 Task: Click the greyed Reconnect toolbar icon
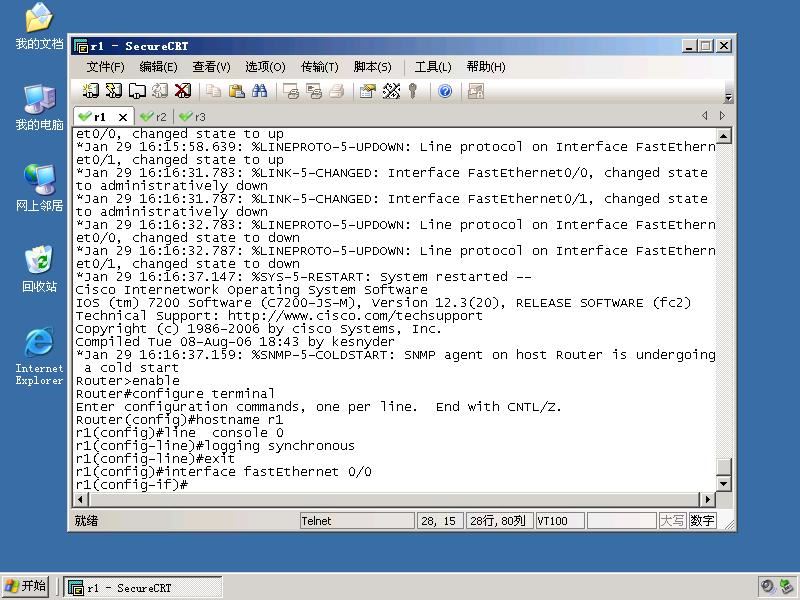(160, 91)
